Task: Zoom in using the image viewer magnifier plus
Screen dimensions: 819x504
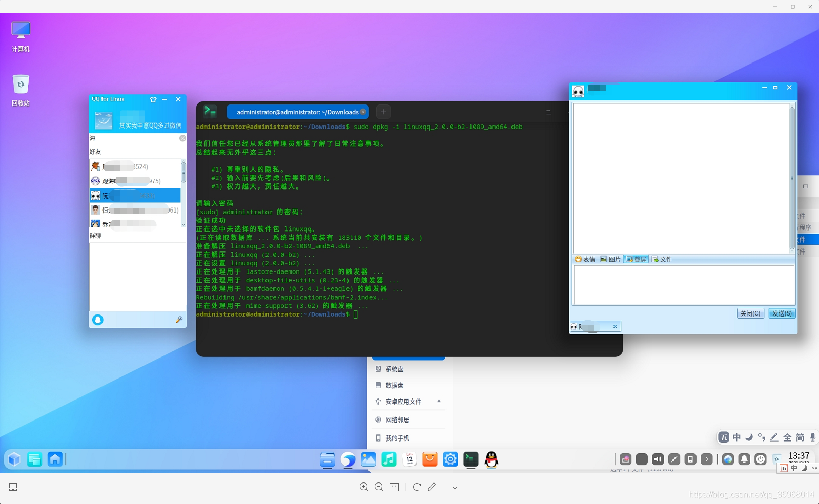Action: click(x=364, y=487)
